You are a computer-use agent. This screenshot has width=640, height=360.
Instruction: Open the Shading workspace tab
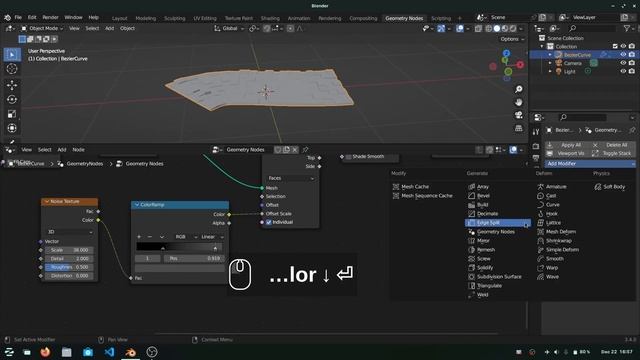270,18
